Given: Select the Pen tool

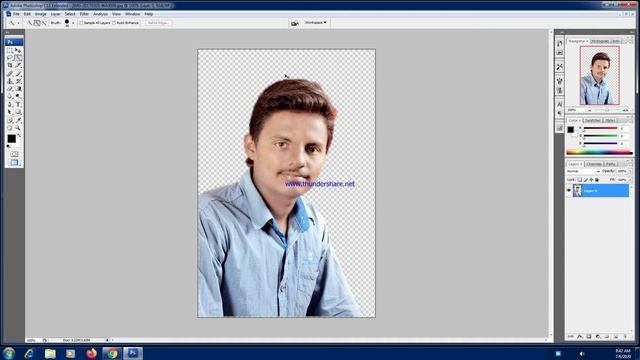Looking at the screenshot, I should tap(10, 105).
